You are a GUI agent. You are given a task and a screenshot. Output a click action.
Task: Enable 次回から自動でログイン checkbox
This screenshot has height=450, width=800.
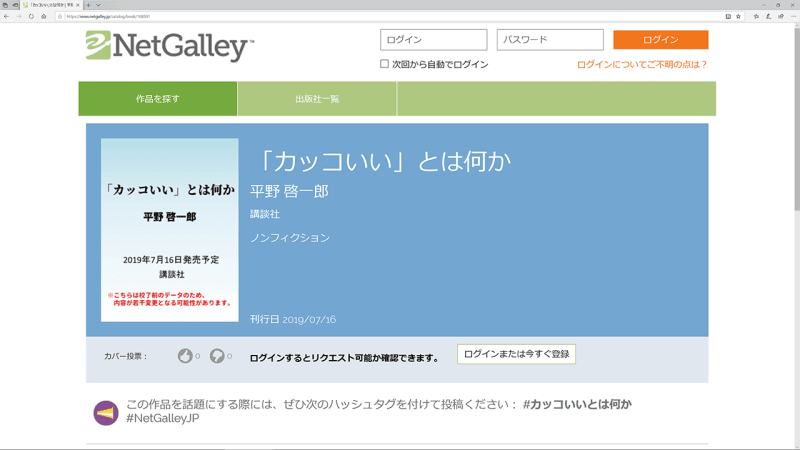pyautogui.click(x=384, y=64)
